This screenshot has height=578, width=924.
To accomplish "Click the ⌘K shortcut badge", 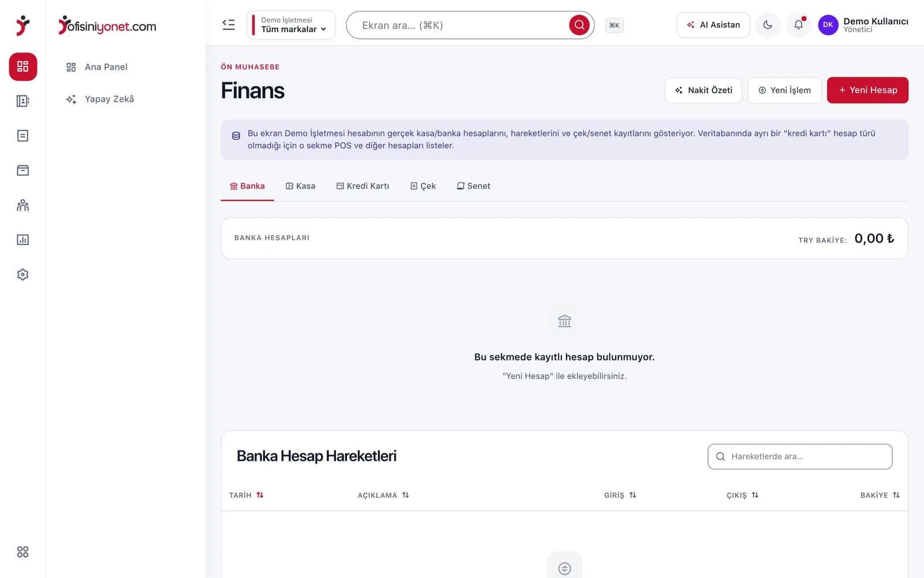I will [x=614, y=25].
